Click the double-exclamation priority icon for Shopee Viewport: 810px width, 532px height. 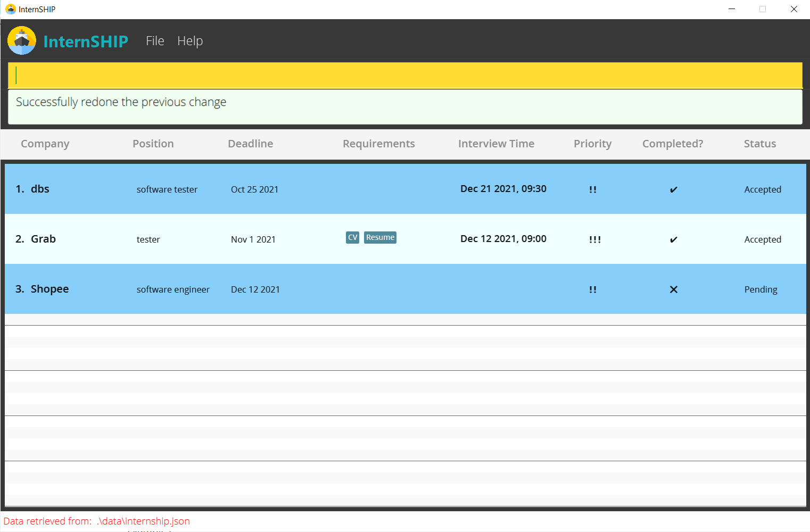click(x=593, y=289)
